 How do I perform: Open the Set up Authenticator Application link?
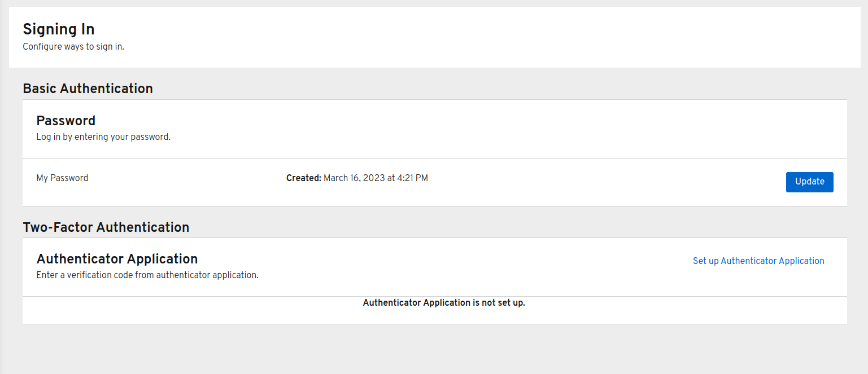[758, 261]
